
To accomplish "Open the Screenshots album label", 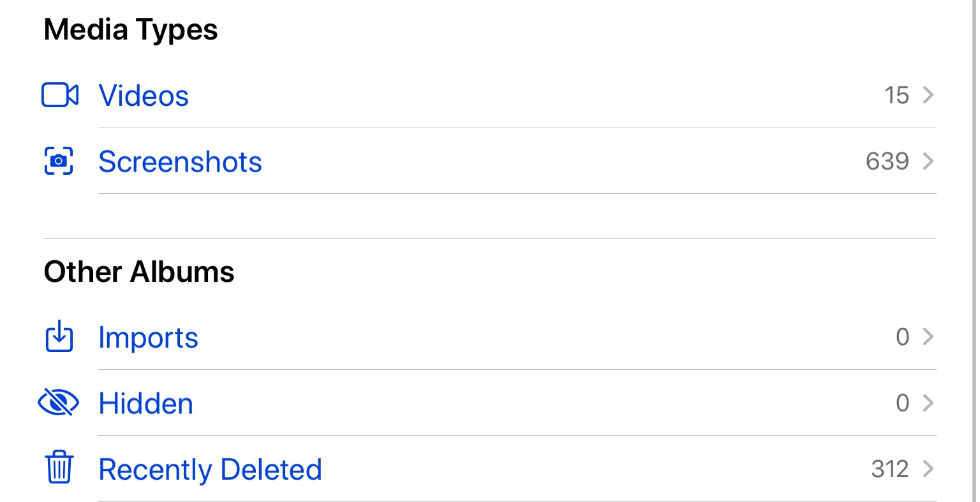I will [x=180, y=161].
